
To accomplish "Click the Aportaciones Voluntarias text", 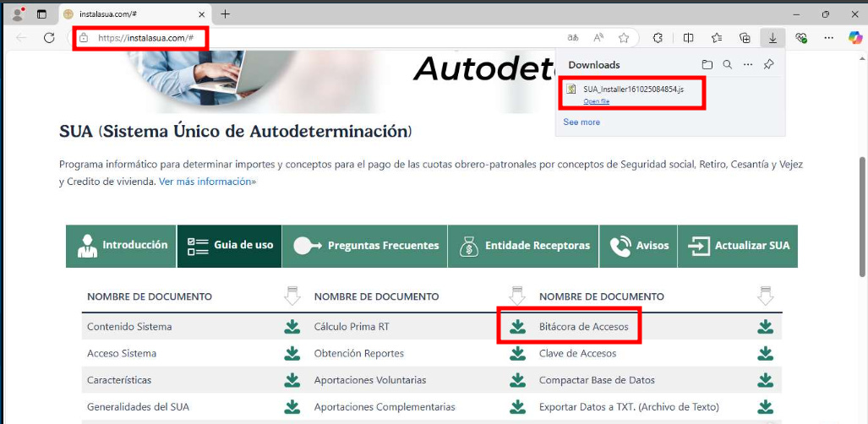I will point(370,380).
